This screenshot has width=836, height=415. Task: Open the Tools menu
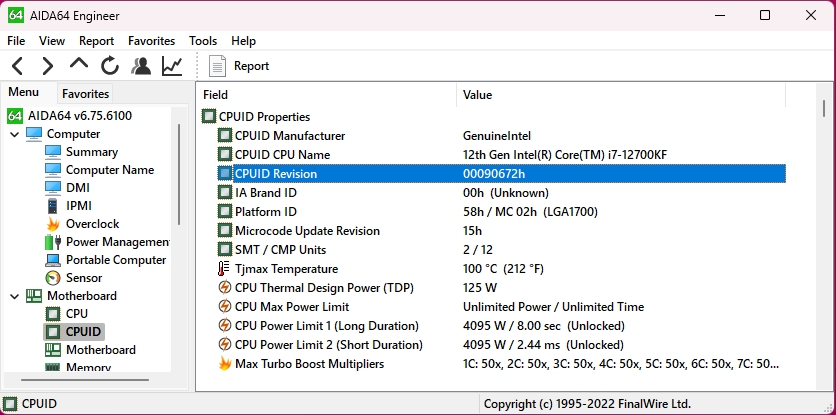(203, 41)
